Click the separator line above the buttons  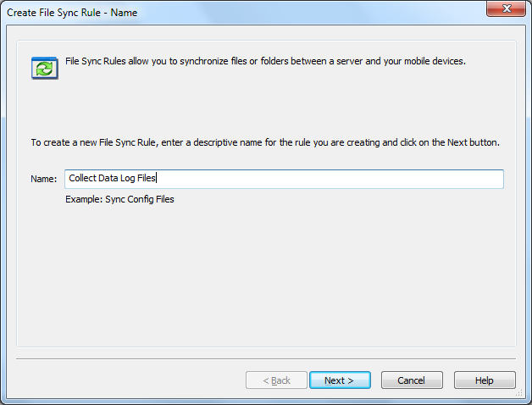pos(266,358)
